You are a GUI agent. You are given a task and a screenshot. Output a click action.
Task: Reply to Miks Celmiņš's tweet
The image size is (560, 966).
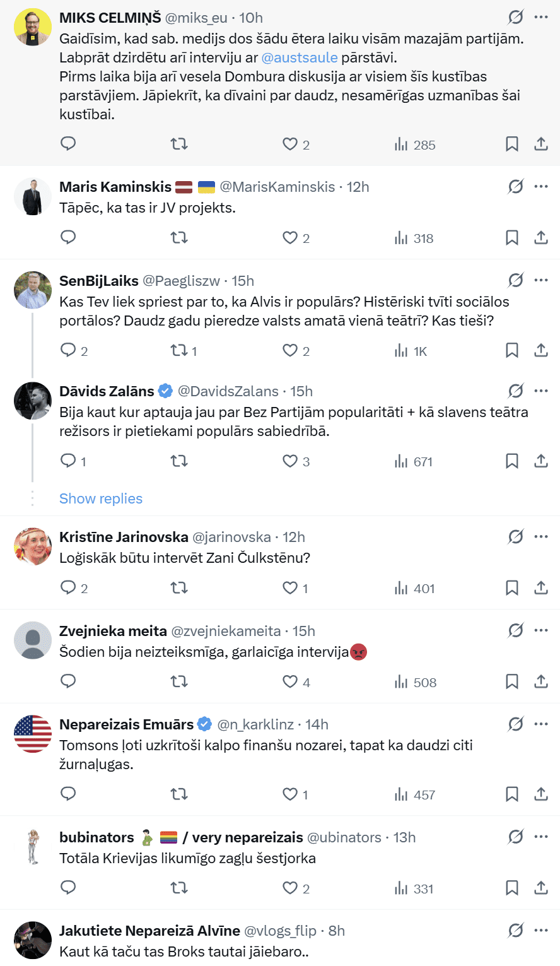tap(68, 144)
